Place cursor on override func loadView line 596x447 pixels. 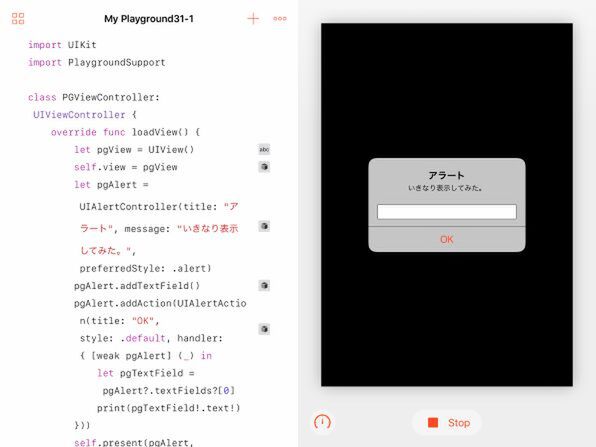125,132
